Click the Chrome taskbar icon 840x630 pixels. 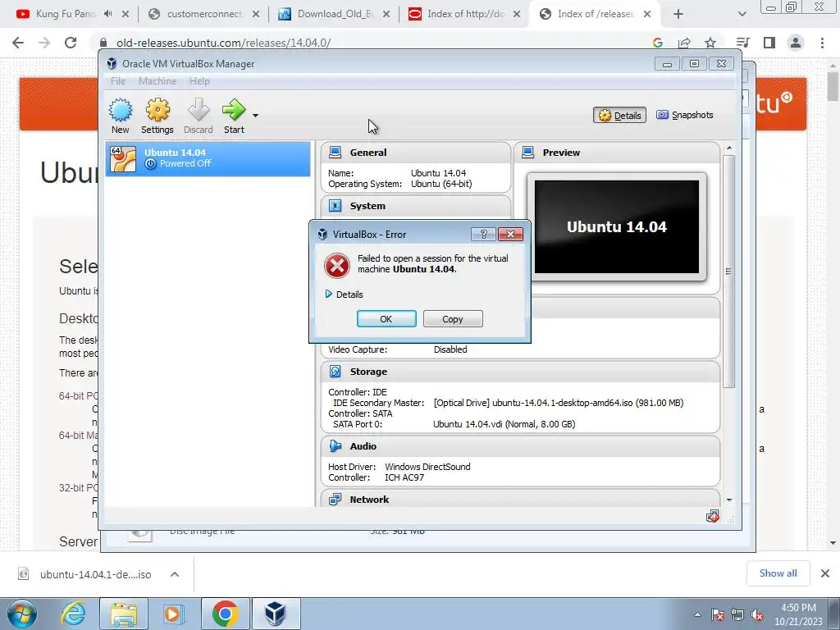pos(225,614)
